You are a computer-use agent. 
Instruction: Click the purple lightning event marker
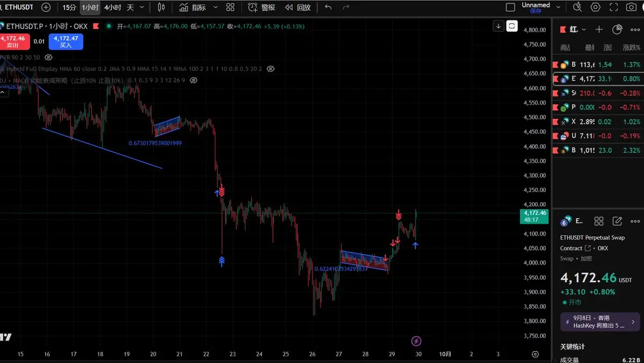416,341
